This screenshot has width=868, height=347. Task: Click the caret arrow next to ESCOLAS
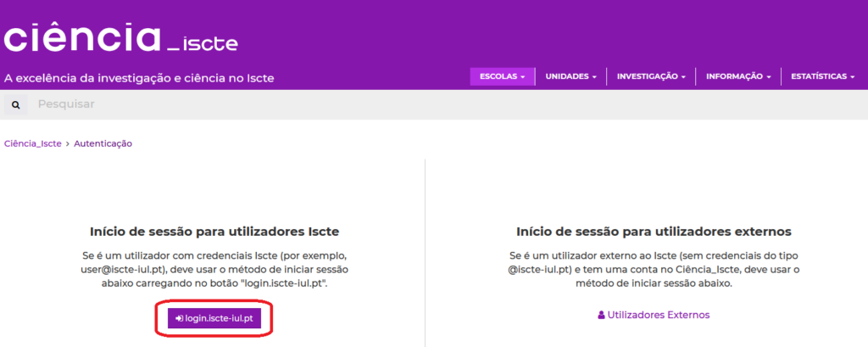pos(523,77)
